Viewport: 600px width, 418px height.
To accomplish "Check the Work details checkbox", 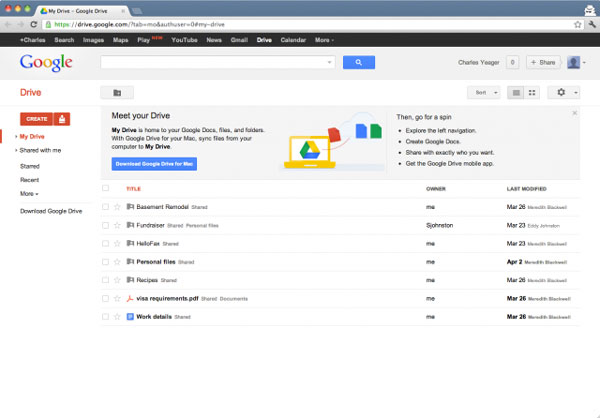I will 105,317.
